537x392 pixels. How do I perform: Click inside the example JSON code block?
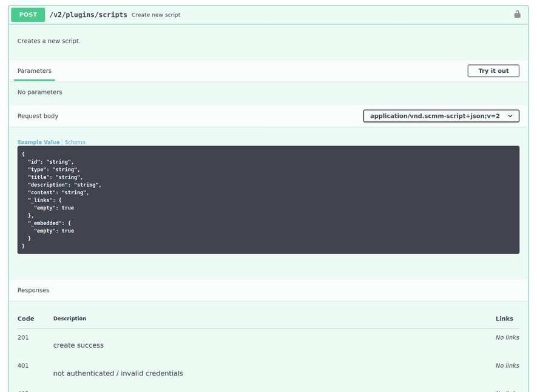267,199
